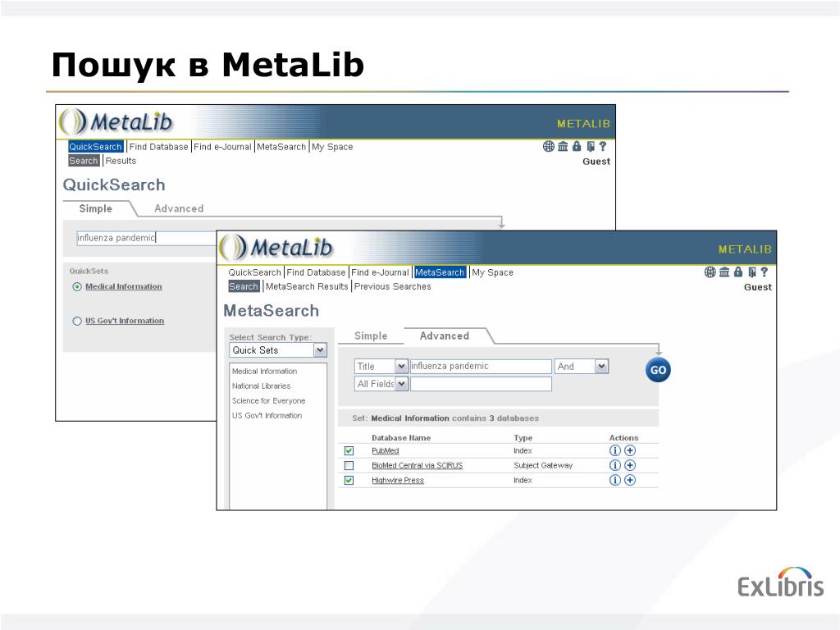Switch to Simple tab in QuickSearch
The height and width of the screenshot is (630, 840).
pyautogui.click(x=96, y=208)
